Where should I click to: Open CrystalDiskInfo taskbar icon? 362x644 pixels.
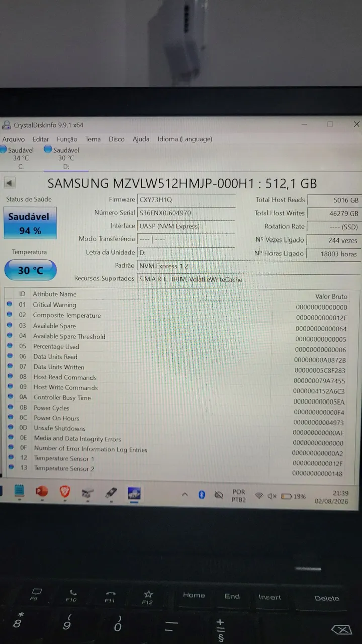click(x=134, y=493)
